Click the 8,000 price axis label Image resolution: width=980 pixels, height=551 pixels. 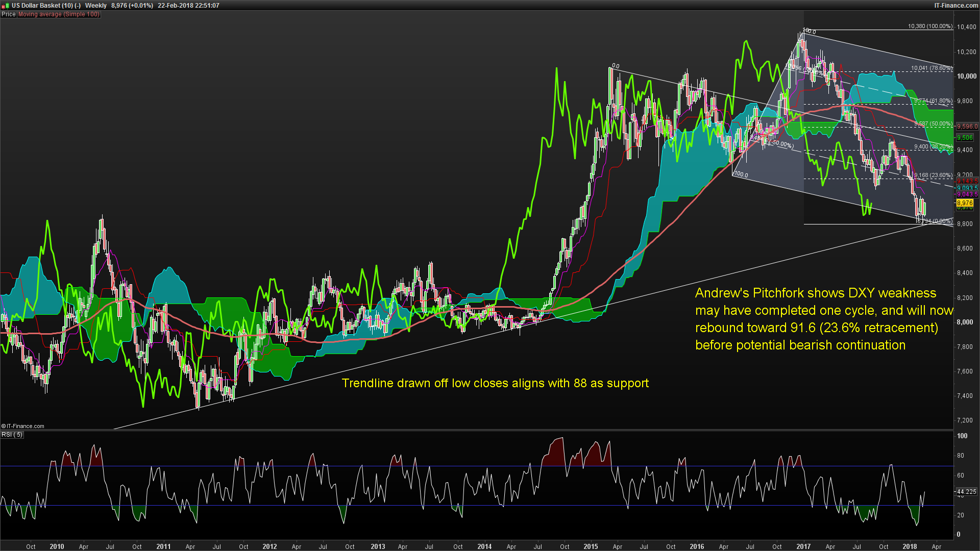coord(965,322)
